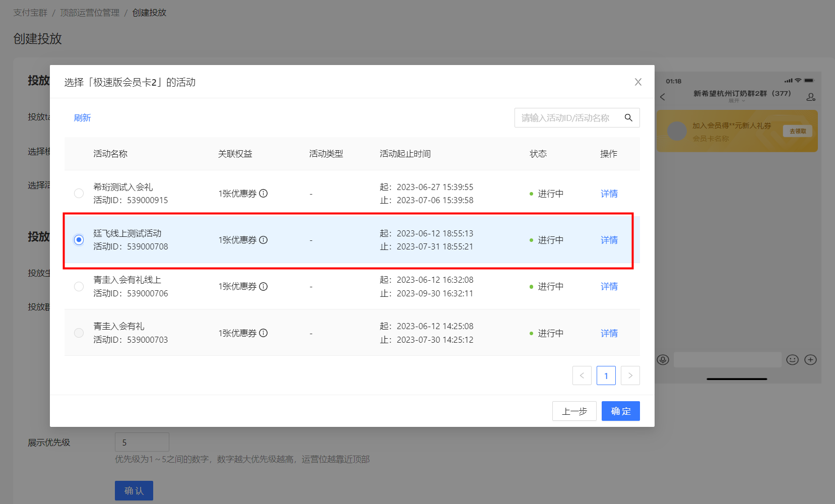Go to the previous page arrow
This screenshot has height=504, width=835.
[582, 375]
